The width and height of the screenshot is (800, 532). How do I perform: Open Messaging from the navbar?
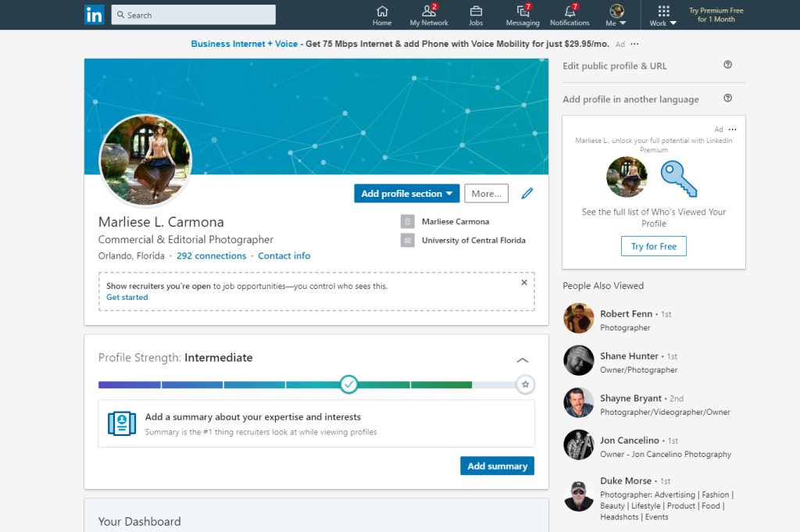(523, 12)
